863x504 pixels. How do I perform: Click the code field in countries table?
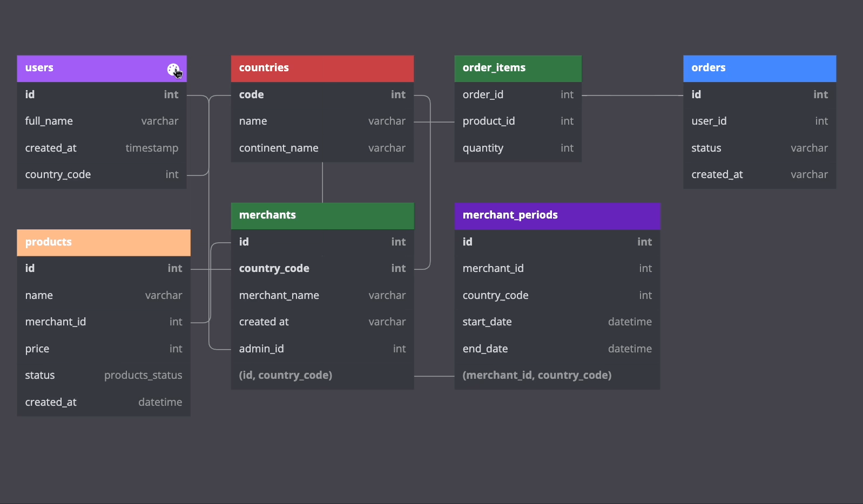click(322, 95)
